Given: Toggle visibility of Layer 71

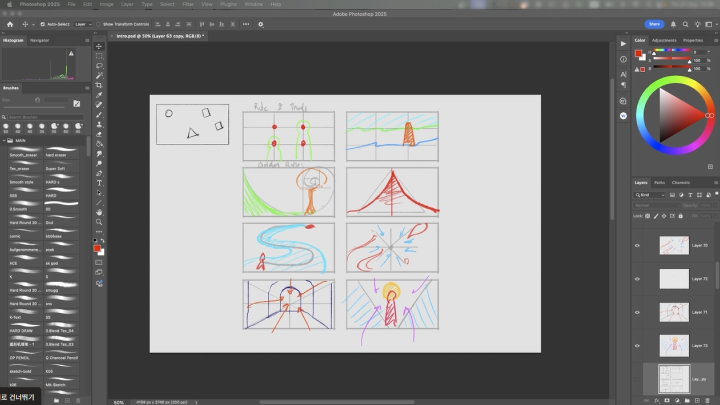Looking at the screenshot, I should click(x=638, y=312).
